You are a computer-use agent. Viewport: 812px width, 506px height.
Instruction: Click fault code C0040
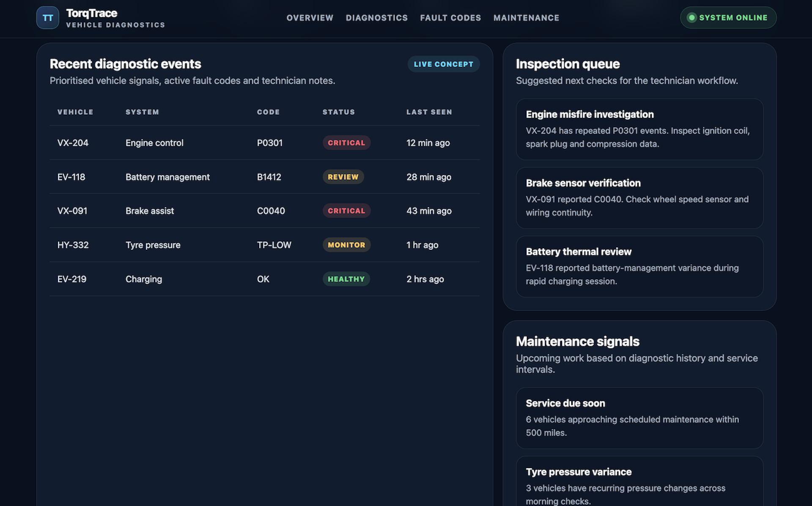pos(271,211)
